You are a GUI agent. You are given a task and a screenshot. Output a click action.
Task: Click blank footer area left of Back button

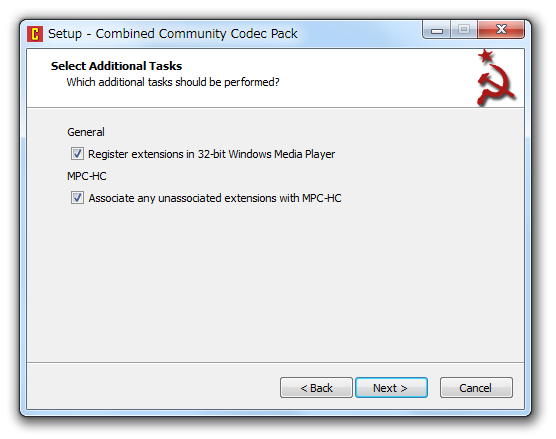pyautogui.click(x=152, y=387)
